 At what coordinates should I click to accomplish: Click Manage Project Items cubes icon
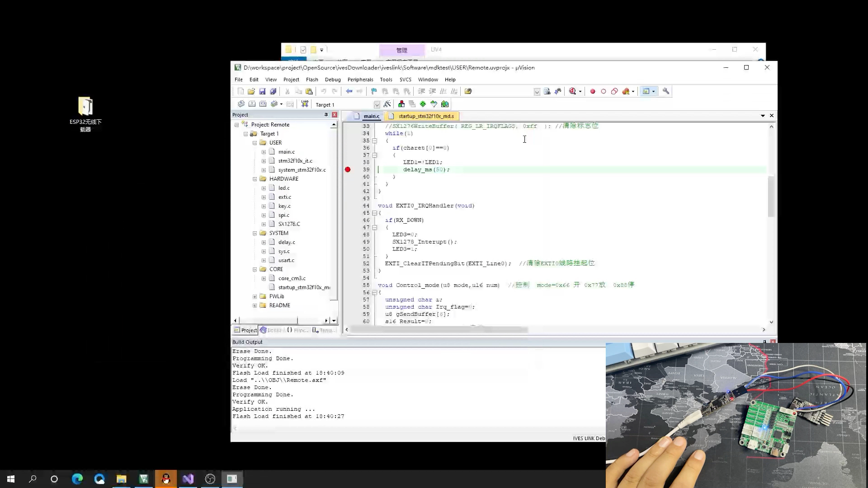[x=401, y=104]
